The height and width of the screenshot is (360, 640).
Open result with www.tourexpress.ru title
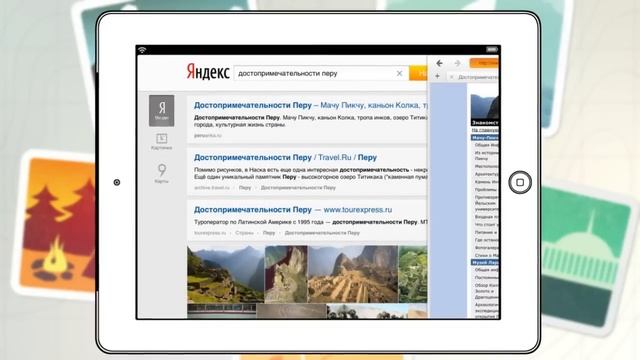[x=293, y=210]
